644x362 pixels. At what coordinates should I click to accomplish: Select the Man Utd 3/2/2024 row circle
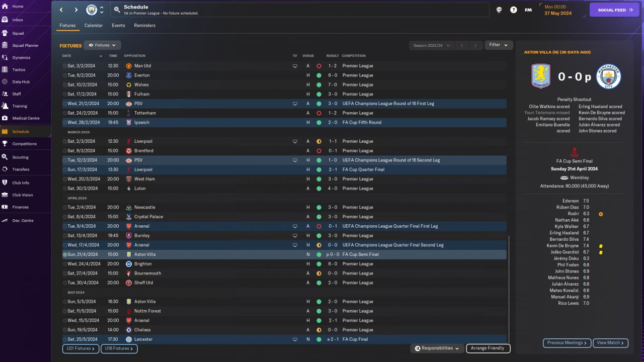pos(65,66)
